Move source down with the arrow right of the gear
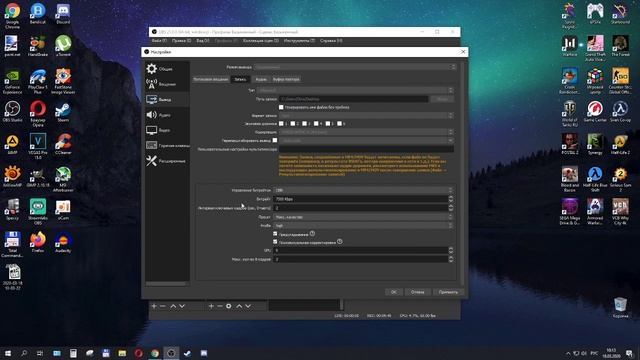The image size is (640, 360). point(248,306)
